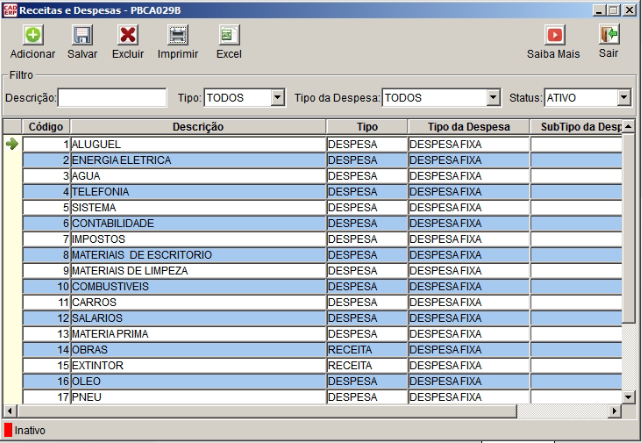The height and width of the screenshot is (443, 642).
Task: Click the Tipo da Despesa column header
Action: 468,127
